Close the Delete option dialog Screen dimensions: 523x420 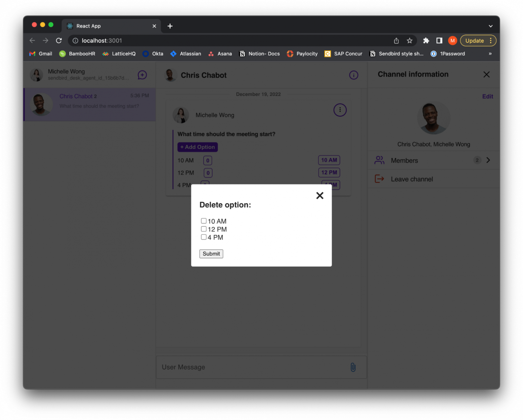[x=319, y=195]
